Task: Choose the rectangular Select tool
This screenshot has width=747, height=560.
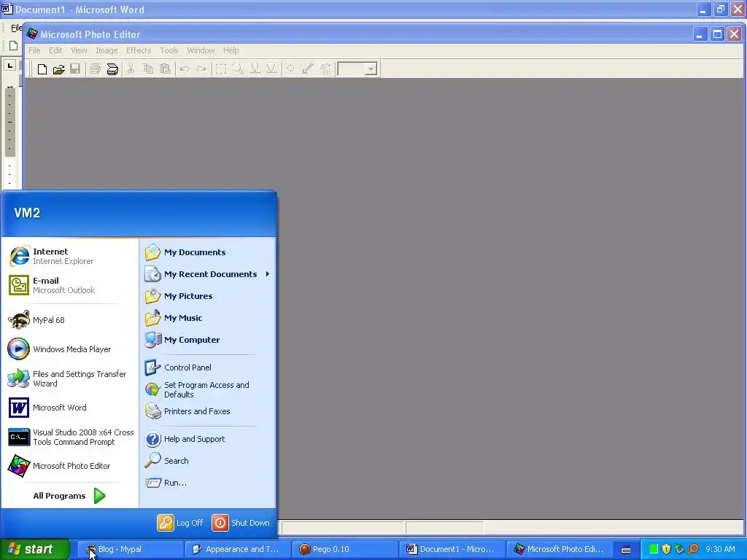Action: [220, 69]
